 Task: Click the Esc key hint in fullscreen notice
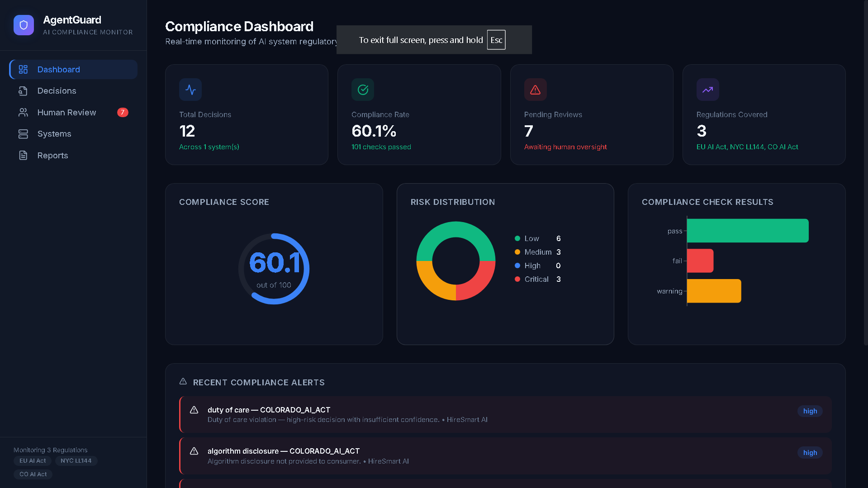coord(496,40)
